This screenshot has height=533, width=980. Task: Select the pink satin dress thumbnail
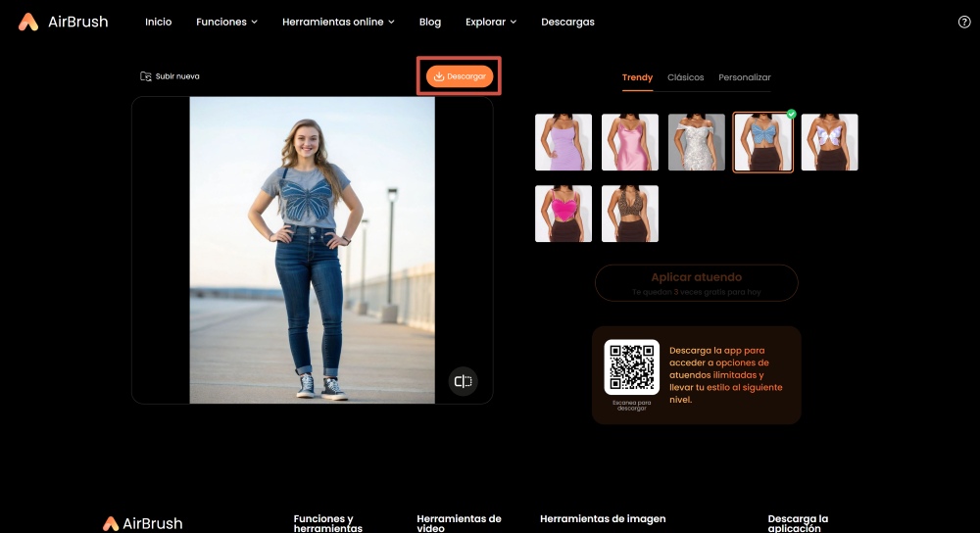[x=630, y=142]
